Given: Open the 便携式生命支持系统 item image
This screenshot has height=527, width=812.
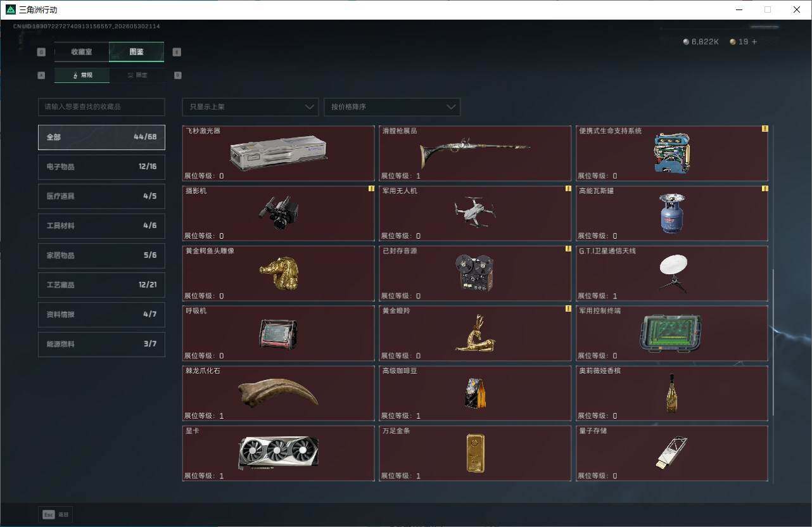Looking at the screenshot, I should coord(671,153).
